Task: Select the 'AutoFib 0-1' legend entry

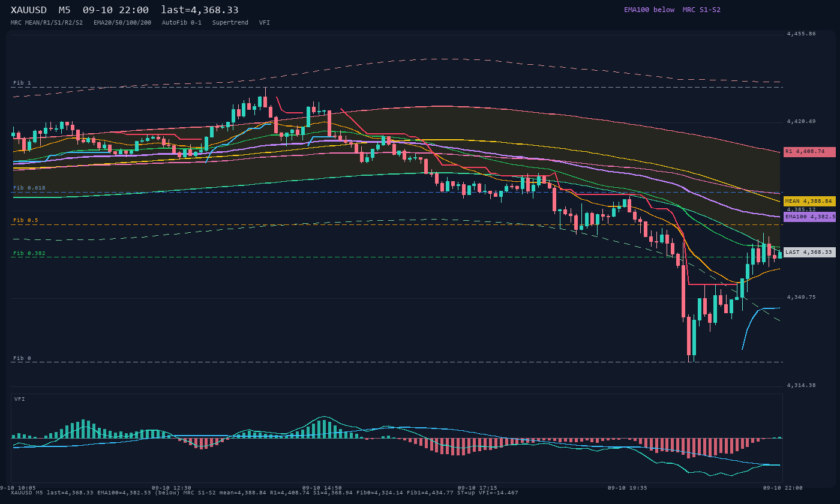Action: click(x=182, y=22)
